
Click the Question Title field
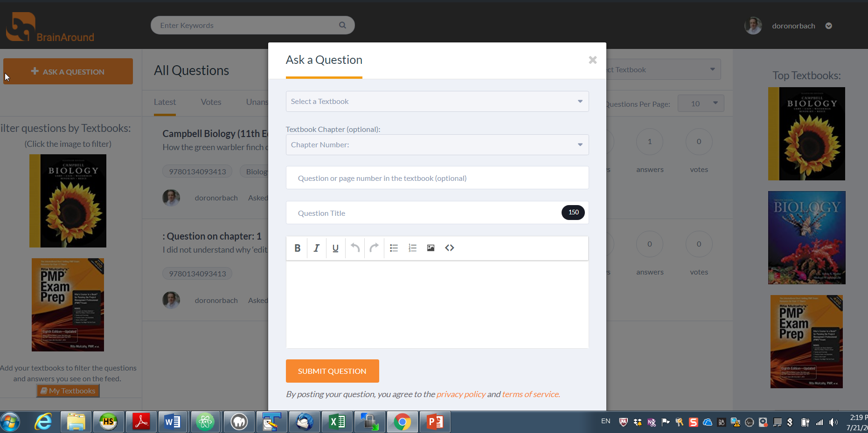(437, 213)
